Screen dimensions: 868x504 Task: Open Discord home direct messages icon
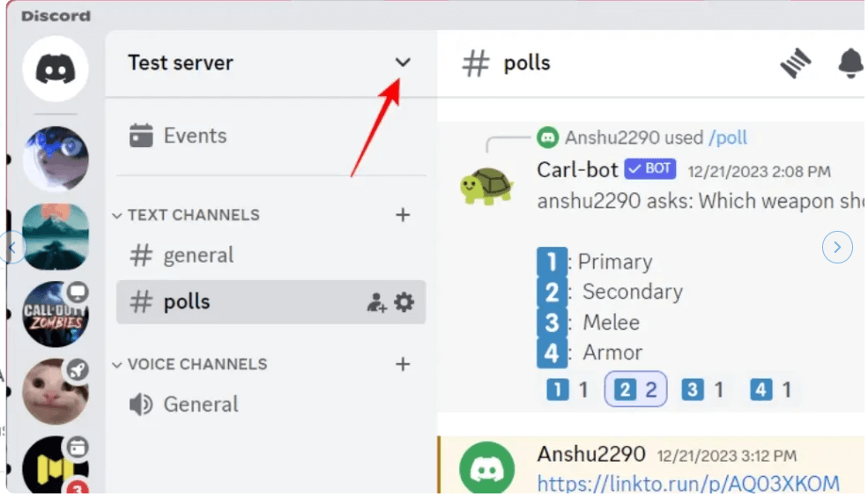pyautogui.click(x=56, y=70)
